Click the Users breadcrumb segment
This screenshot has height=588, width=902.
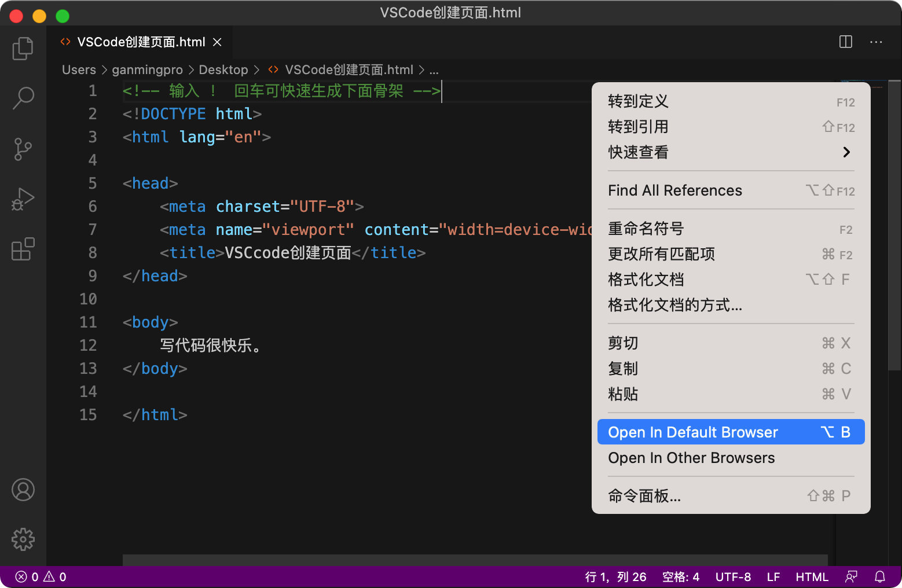[79, 70]
